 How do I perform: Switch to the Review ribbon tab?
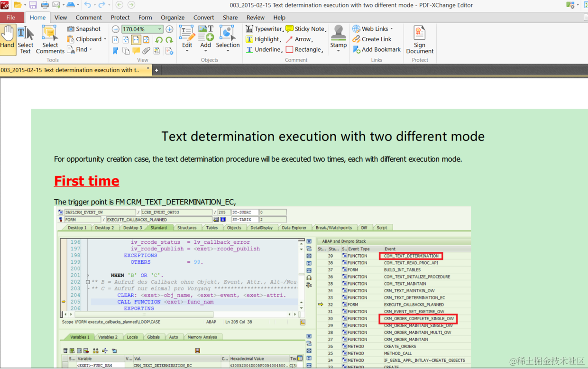click(255, 18)
